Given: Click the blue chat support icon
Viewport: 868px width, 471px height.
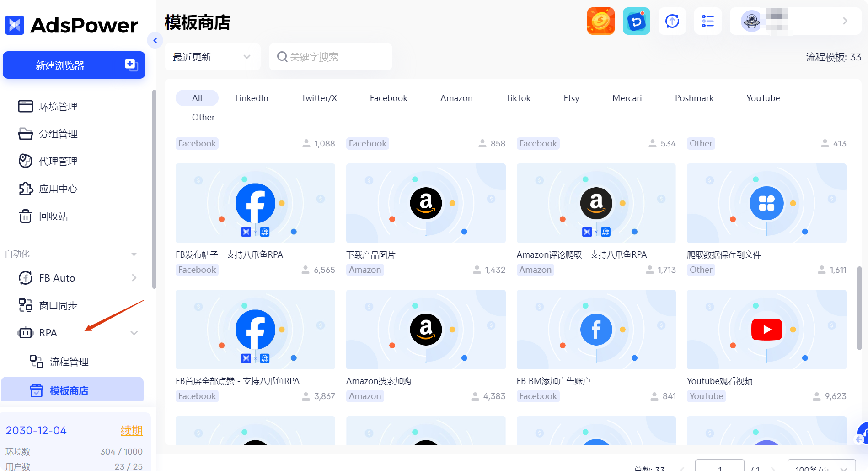Looking at the screenshot, I should point(637,21).
